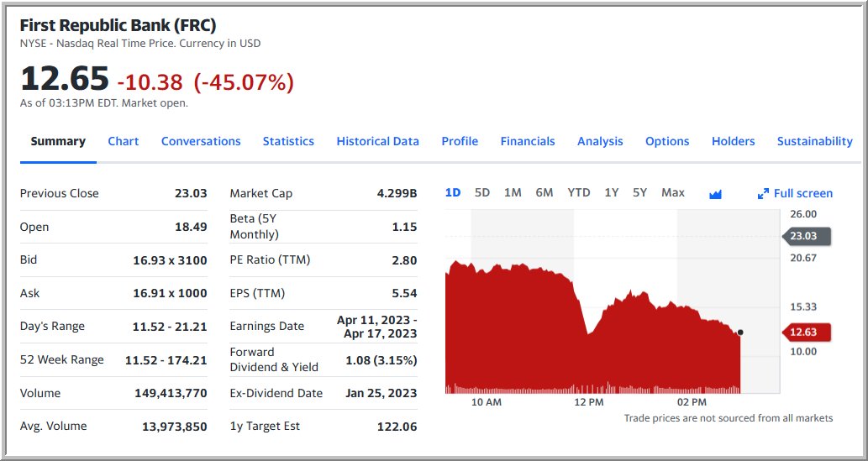Click the Earnings Date Apr 11, 2023 value
Screen dimensions: 868x461
(x=377, y=327)
